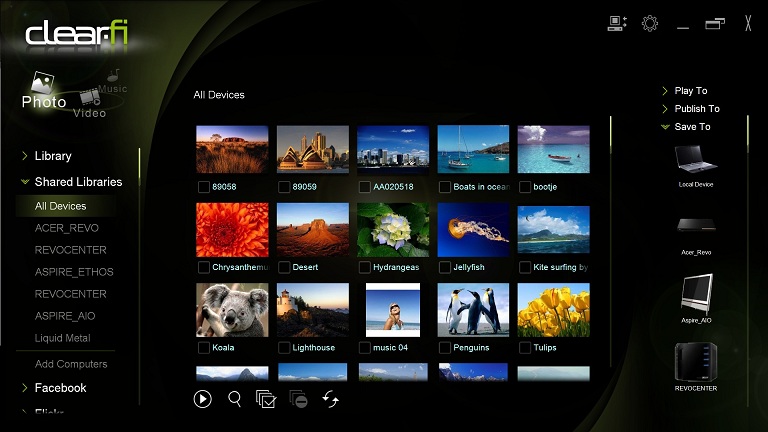The height and width of the screenshot is (432, 768).
Task: Open the Hydrangeas photo thumbnail
Action: (x=393, y=230)
